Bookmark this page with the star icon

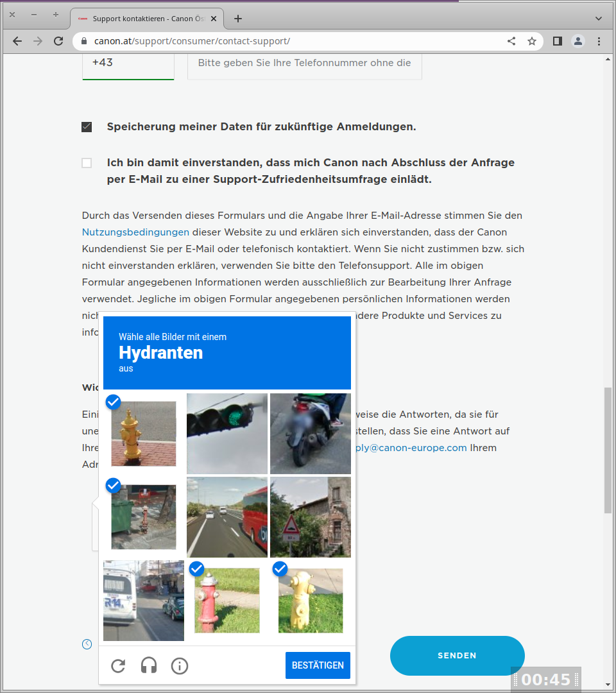point(532,41)
